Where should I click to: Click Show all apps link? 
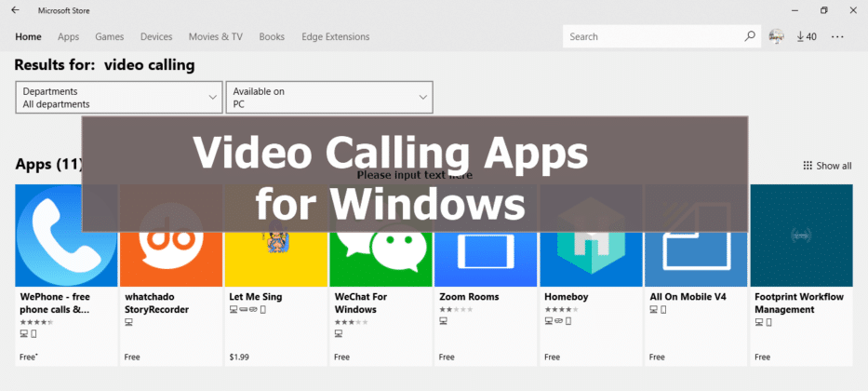click(x=827, y=166)
